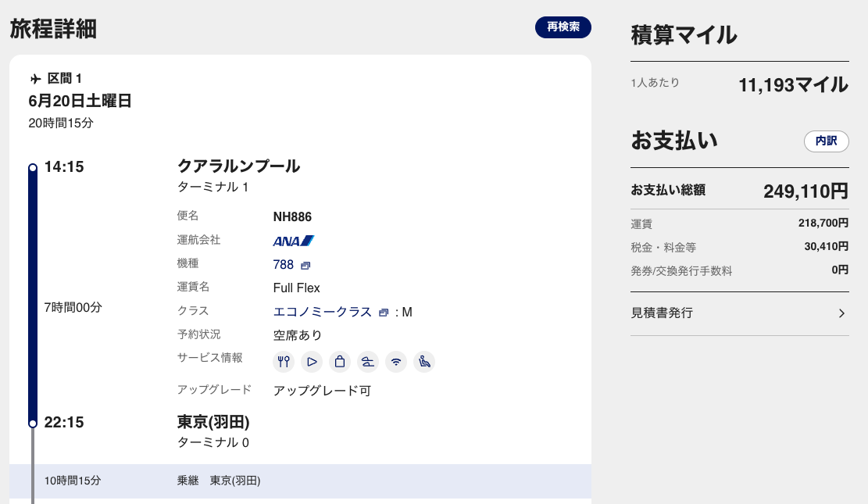Screen dimensions: 868x504
Task: Click the bag-shaped service icon
Action: pos(340,362)
